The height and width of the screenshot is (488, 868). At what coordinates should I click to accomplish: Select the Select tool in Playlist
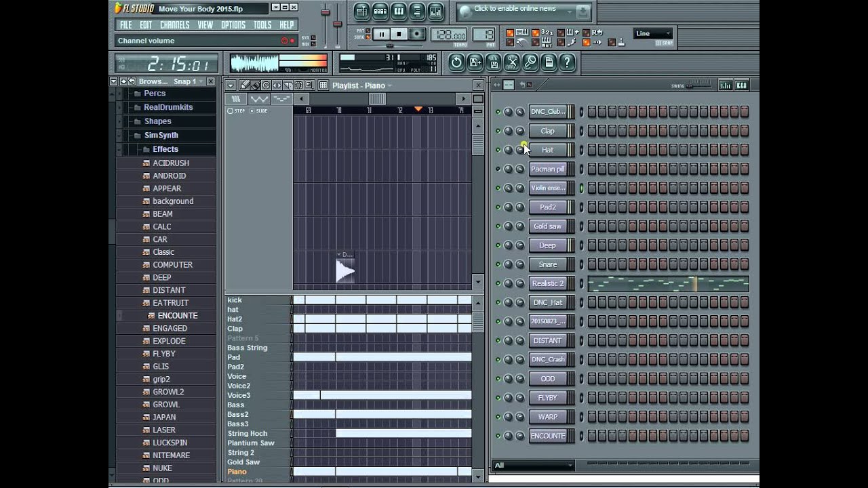pyautogui.click(x=298, y=85)
